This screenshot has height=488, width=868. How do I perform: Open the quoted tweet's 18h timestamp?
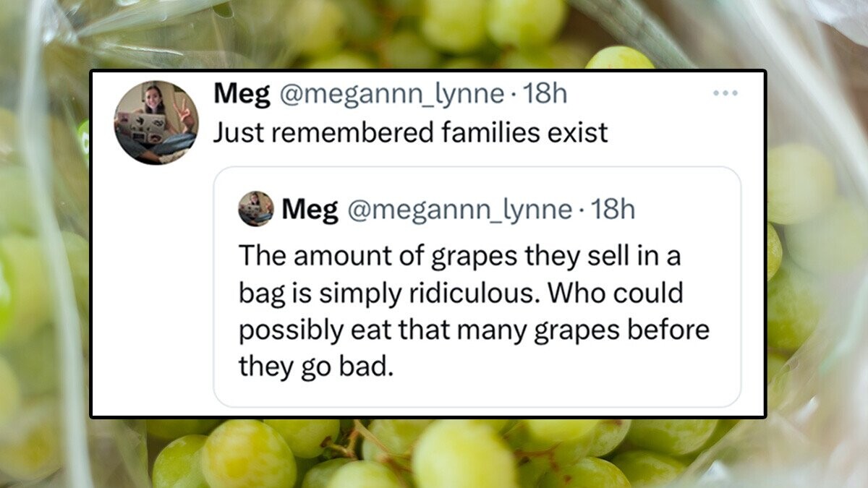(613, 210)
